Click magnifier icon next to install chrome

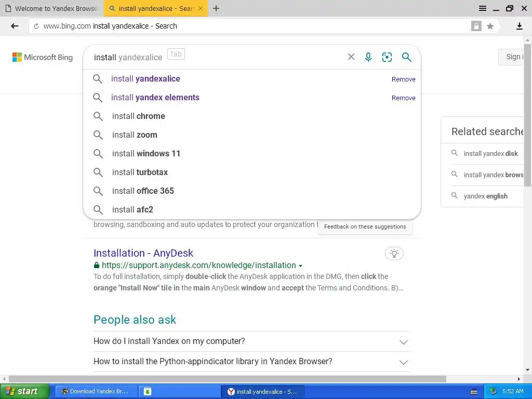coord(98,116)
